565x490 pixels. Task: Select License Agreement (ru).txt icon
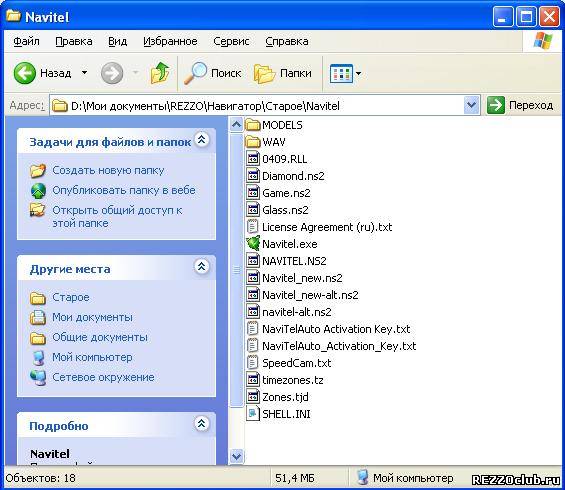click(x=253, y=227)
